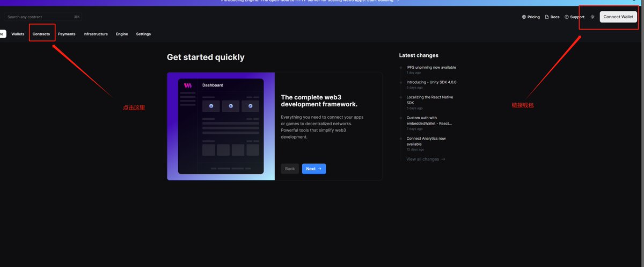Open the Support link in header
644x267 pixels.
pyautogui.click(x=574, y=17)
